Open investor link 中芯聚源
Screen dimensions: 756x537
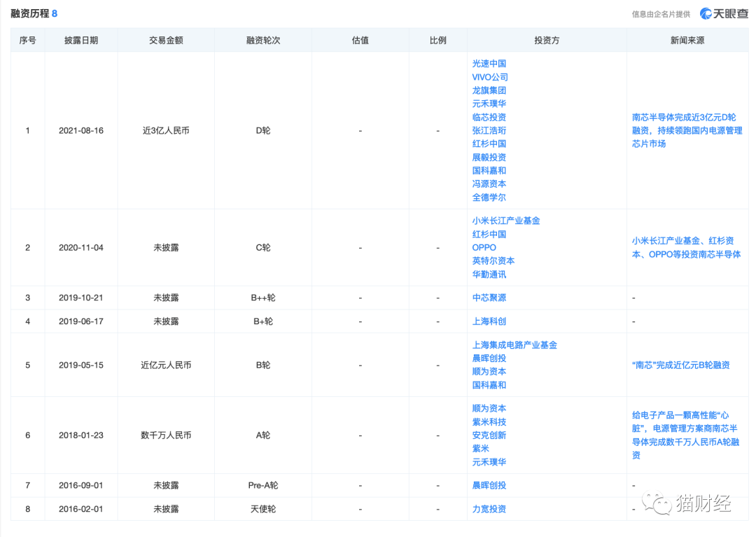pos(489,298)
